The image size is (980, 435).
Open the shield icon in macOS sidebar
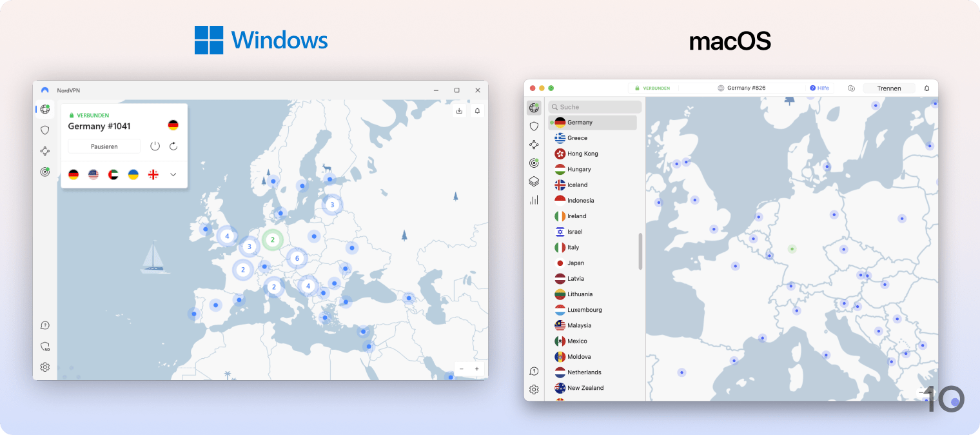534,126
